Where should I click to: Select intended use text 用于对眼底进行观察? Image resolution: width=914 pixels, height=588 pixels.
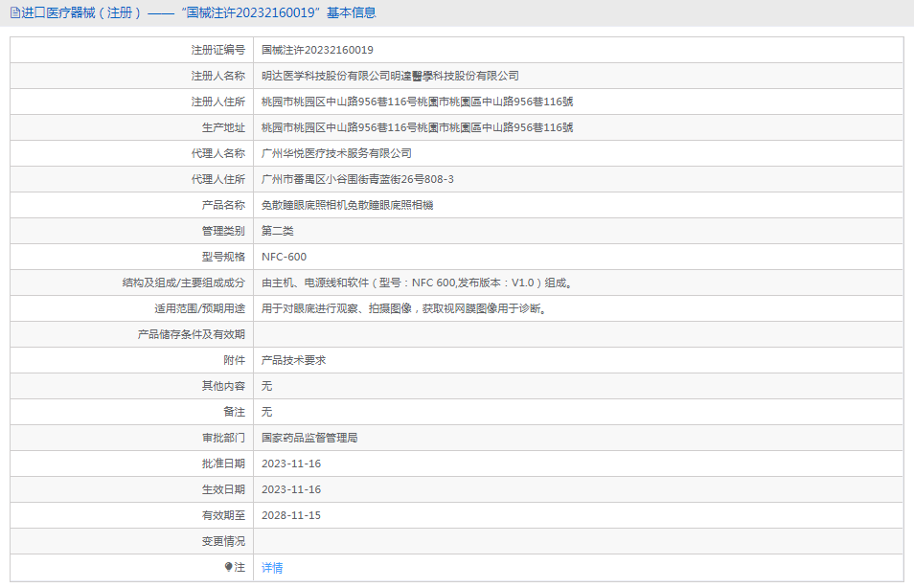404,308
